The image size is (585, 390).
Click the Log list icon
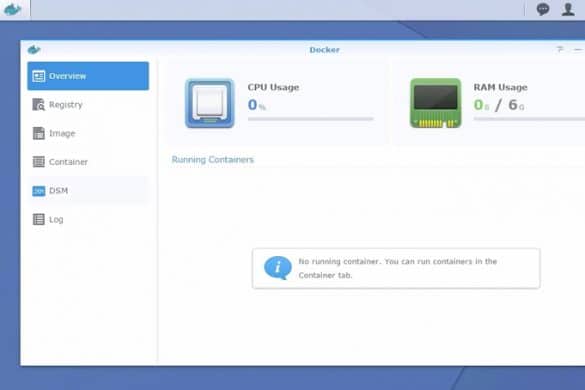[x=38, y=219]
